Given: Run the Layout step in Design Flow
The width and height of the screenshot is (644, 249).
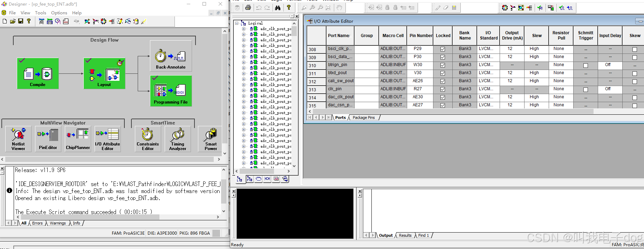Looking at the screenshot, I should [x=104, y=73].
